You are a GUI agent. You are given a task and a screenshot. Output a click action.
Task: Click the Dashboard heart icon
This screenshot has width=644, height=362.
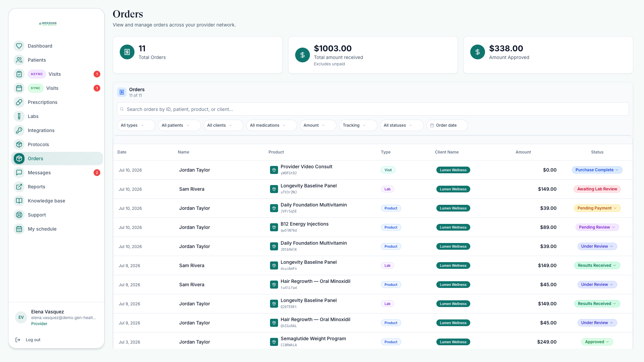pyautogui.click(x=19, y=46)
